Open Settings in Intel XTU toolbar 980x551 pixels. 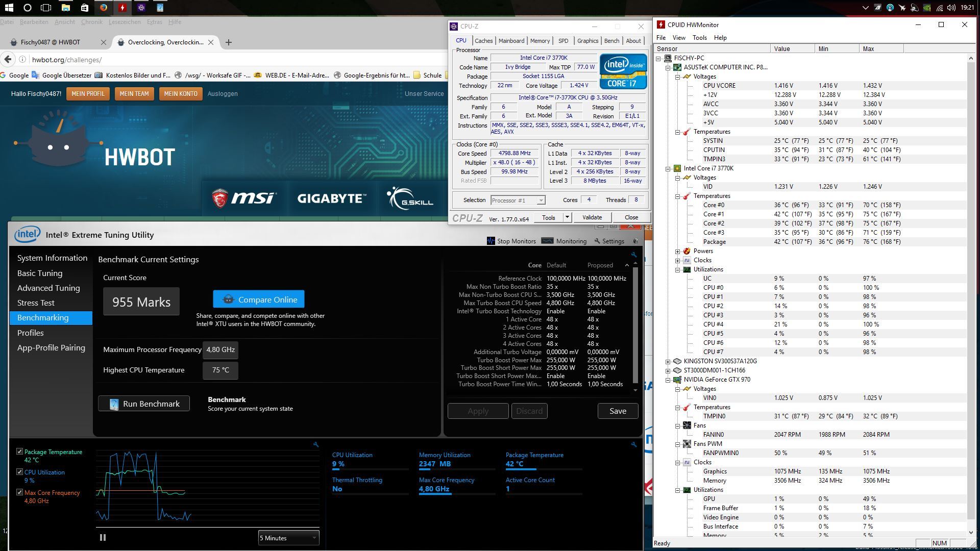tap(609, 241)
